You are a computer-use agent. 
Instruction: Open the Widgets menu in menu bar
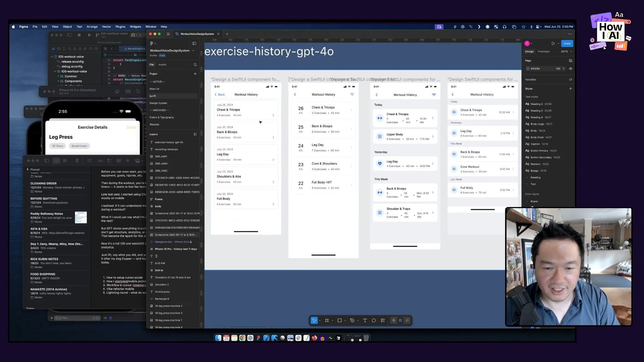pyautogui.click(x=135, y=26)
